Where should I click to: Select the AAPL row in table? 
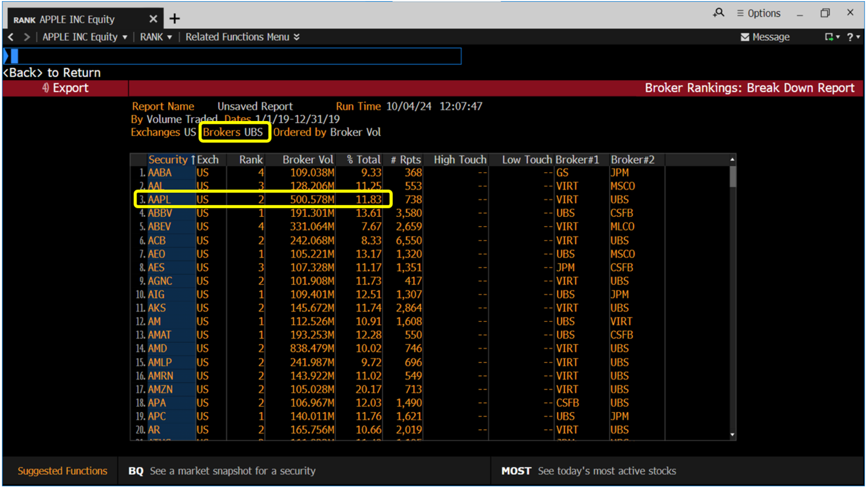point(160,200)
